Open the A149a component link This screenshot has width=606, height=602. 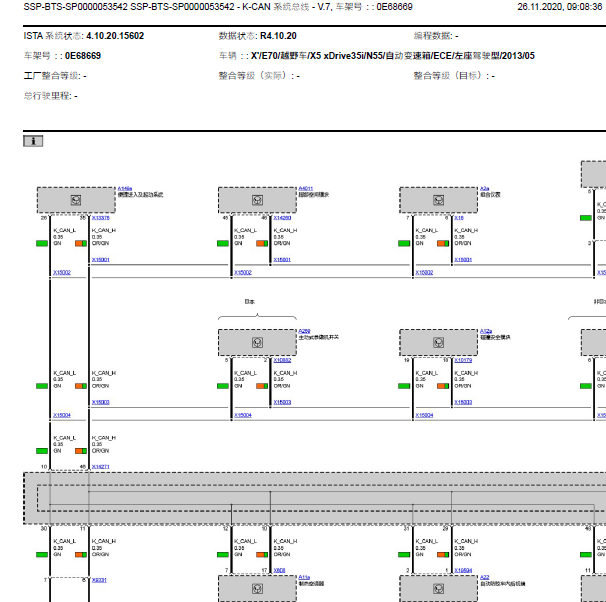click(x=124, y=189)
